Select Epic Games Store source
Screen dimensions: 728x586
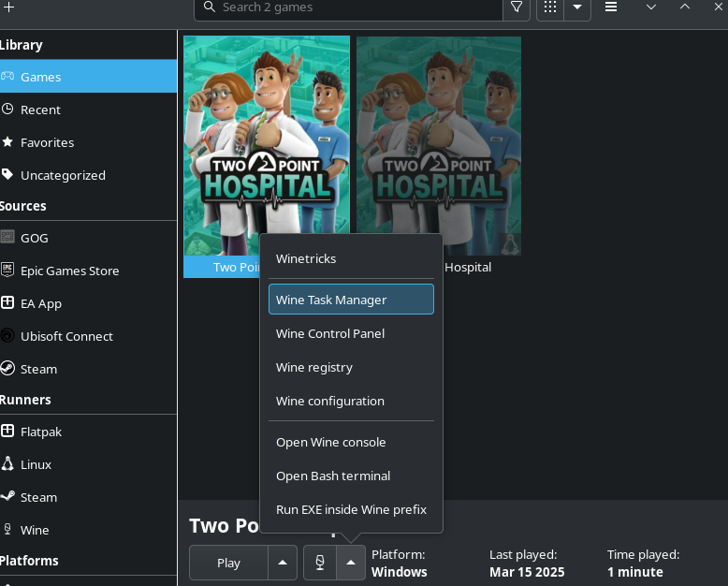coord(88,271)
